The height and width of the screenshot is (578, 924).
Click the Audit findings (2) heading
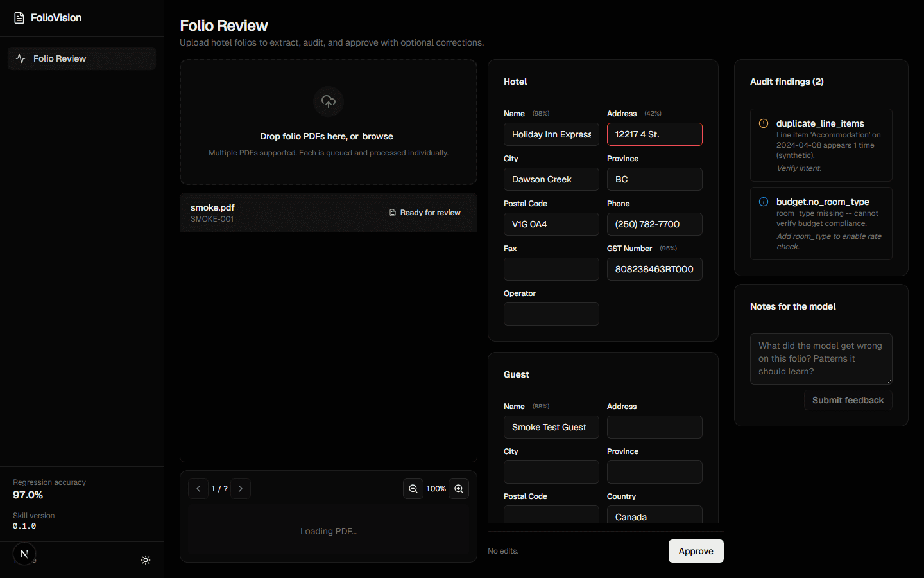(x=787, y=82)
